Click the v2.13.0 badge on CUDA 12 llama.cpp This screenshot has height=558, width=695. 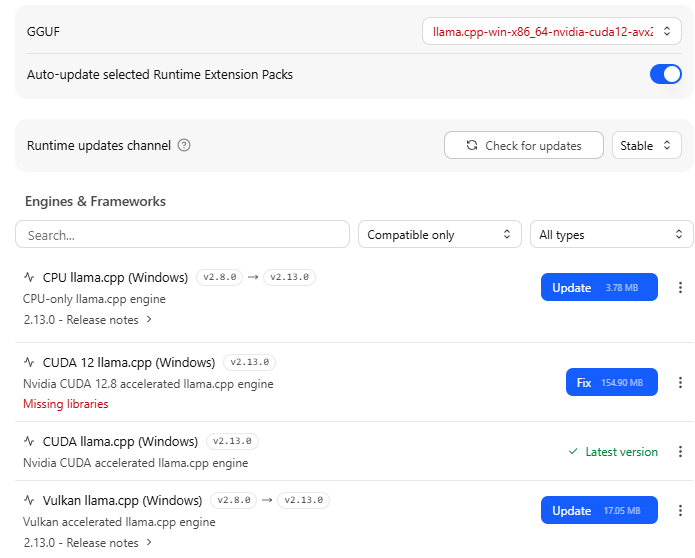pos(250,362)
